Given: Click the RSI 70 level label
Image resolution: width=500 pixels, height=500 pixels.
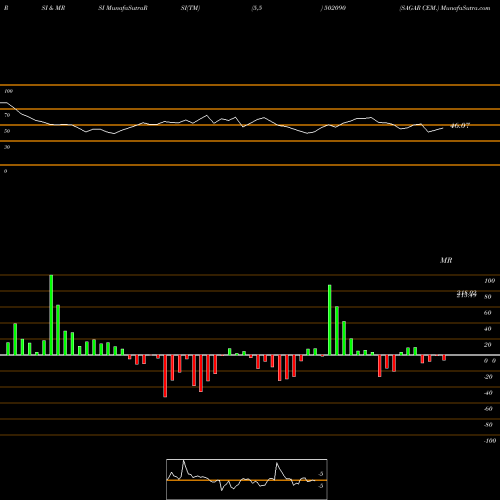Looking at the screenshot, I should click(7, 115).
